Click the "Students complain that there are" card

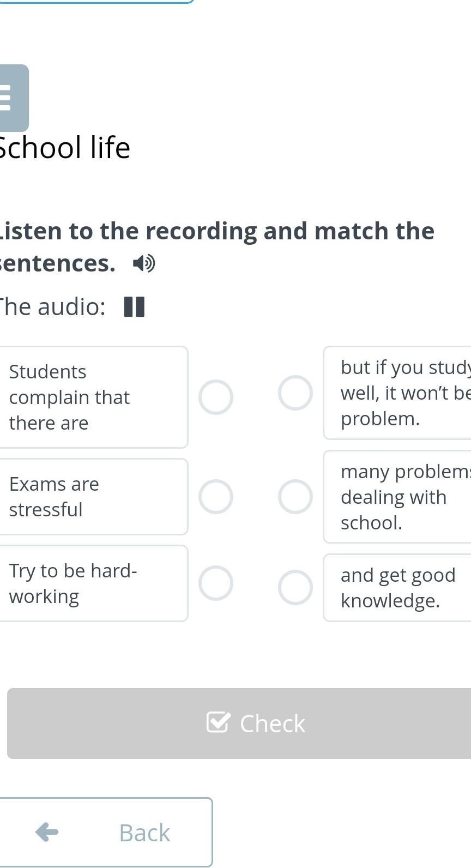(93, 397)
